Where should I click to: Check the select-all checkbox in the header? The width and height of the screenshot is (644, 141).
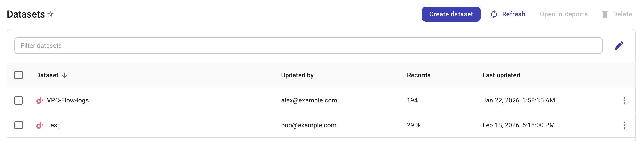19,75
